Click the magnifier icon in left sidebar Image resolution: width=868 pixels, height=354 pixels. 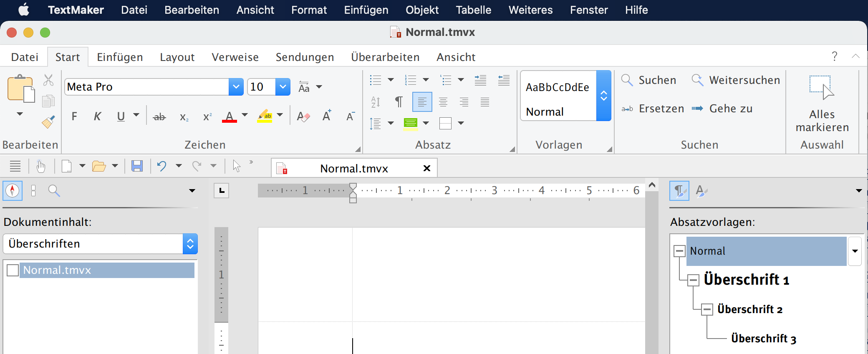54,191
